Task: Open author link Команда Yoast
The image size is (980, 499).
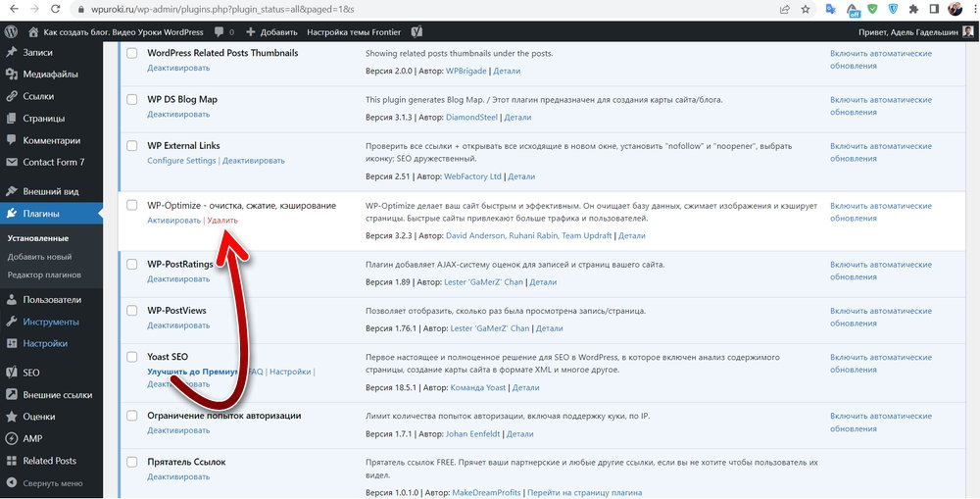Action: click(x=478, y=387)
